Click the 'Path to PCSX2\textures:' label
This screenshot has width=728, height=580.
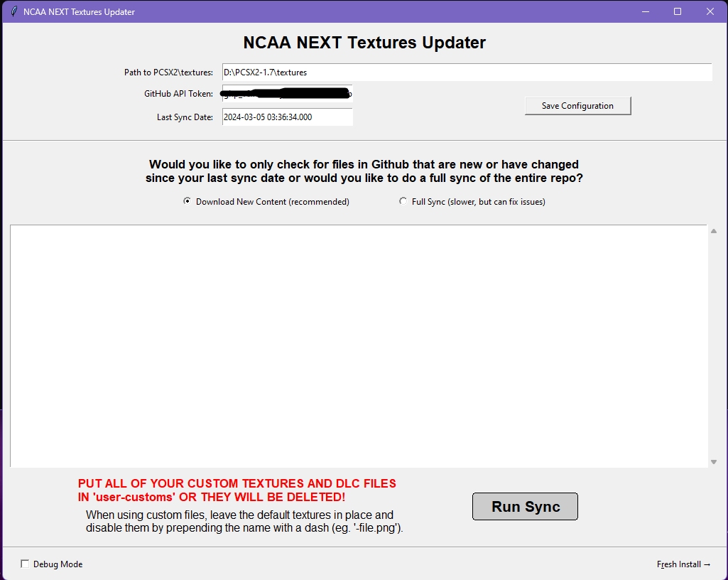click(x=168, y=72)
